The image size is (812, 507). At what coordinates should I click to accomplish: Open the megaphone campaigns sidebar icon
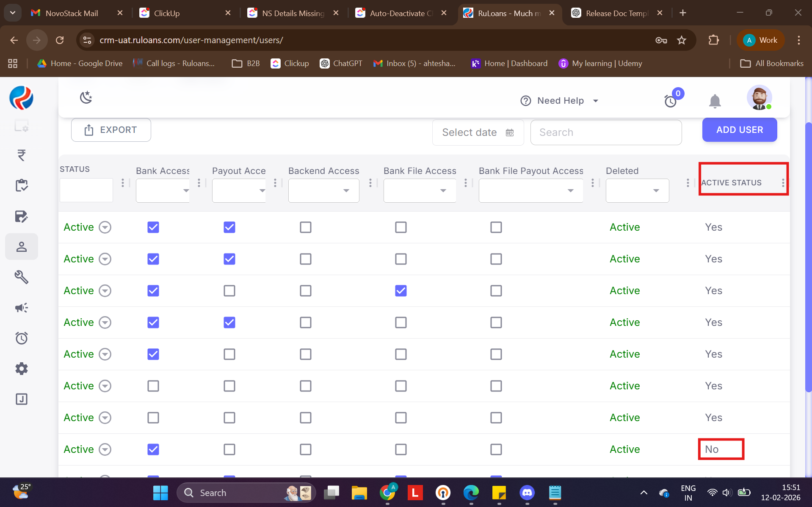tap(22, 308)
